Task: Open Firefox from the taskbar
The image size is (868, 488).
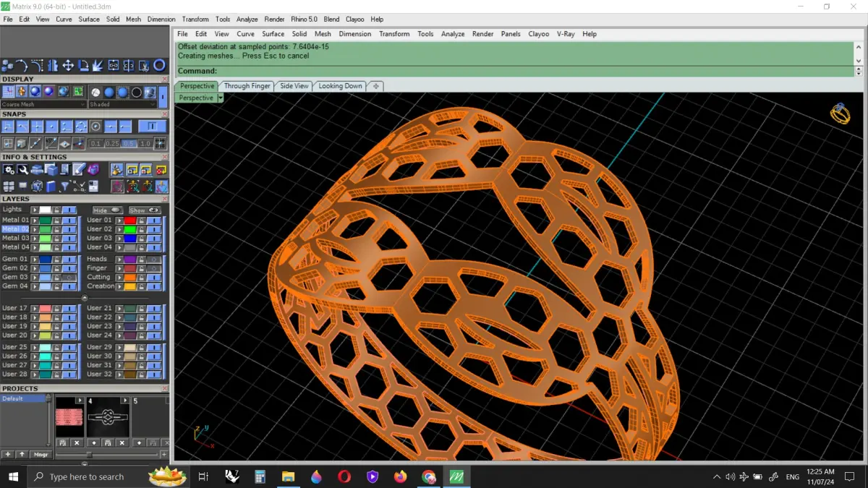Action: click(401, 476)
